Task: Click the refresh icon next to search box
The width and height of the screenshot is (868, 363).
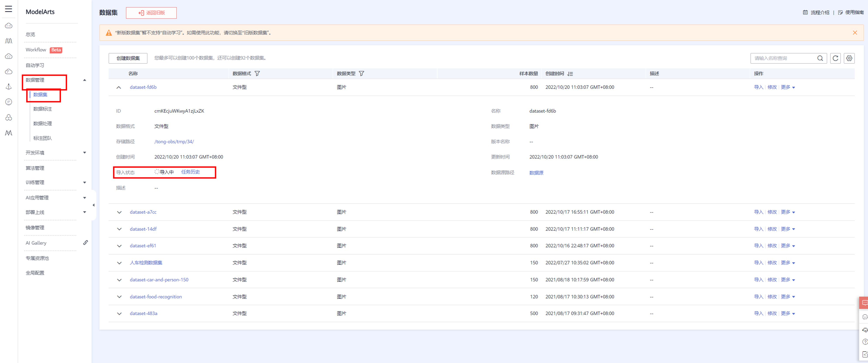Action: (x=835, y=58)
